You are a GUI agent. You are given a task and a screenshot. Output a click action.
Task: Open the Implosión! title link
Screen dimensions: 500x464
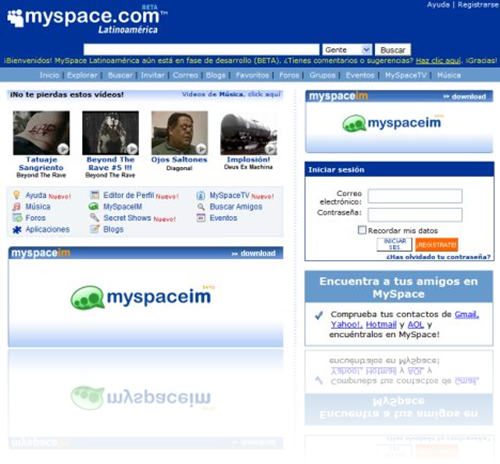point(249,160)
